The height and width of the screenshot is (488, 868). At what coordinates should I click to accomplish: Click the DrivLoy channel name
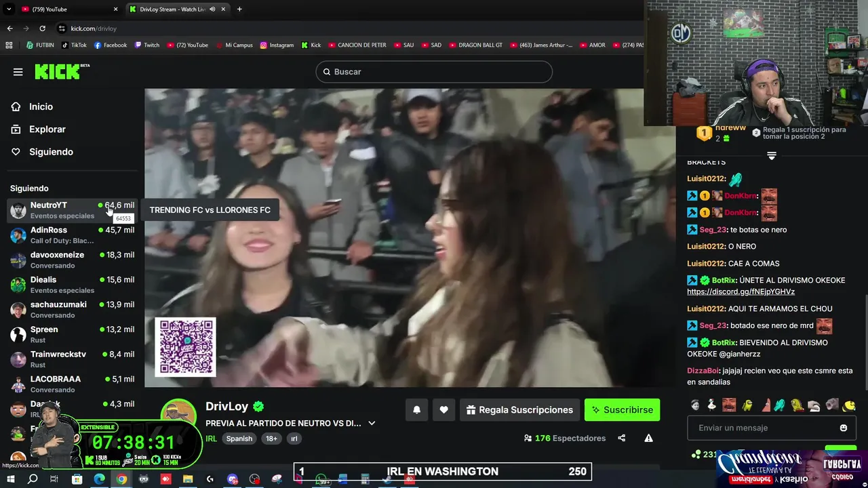pos(226,406)
